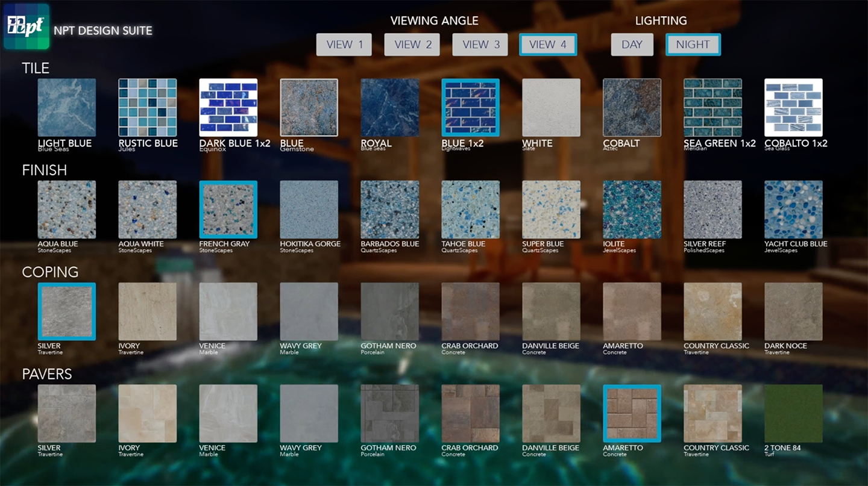Pick Ivory Travertine coping
The height and width of the screenshot is (486, 868).
point(148,312)
